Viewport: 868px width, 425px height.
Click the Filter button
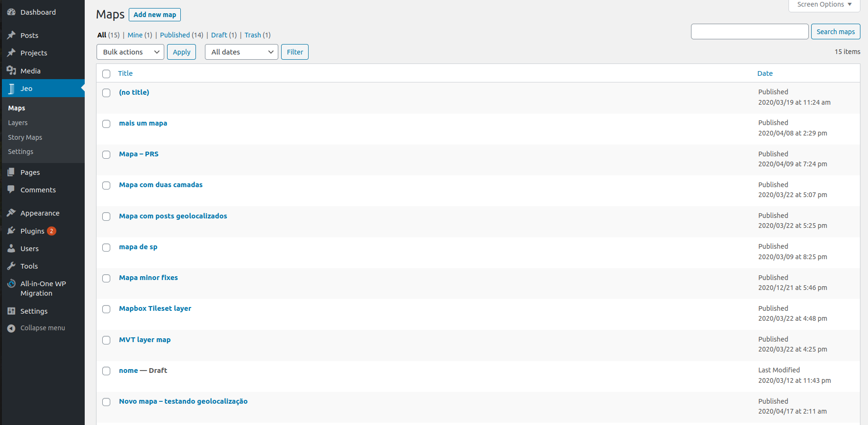pyautogui.click(x=295, y=52)
